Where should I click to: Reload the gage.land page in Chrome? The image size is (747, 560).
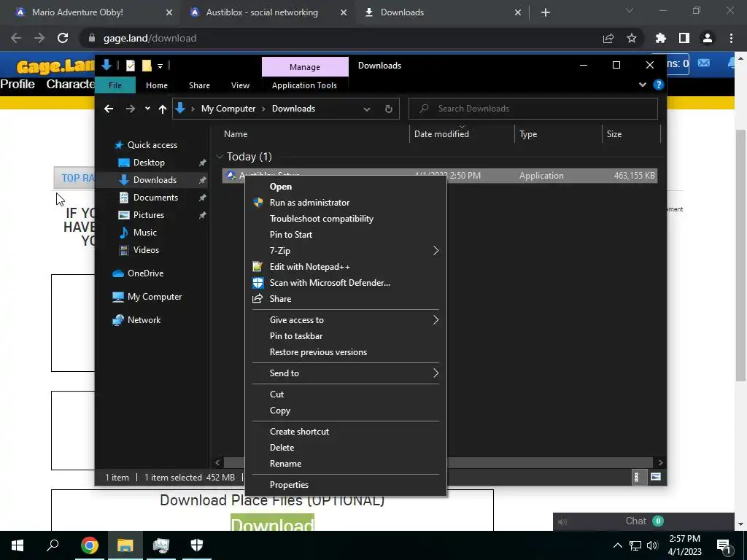coord(63,38)
